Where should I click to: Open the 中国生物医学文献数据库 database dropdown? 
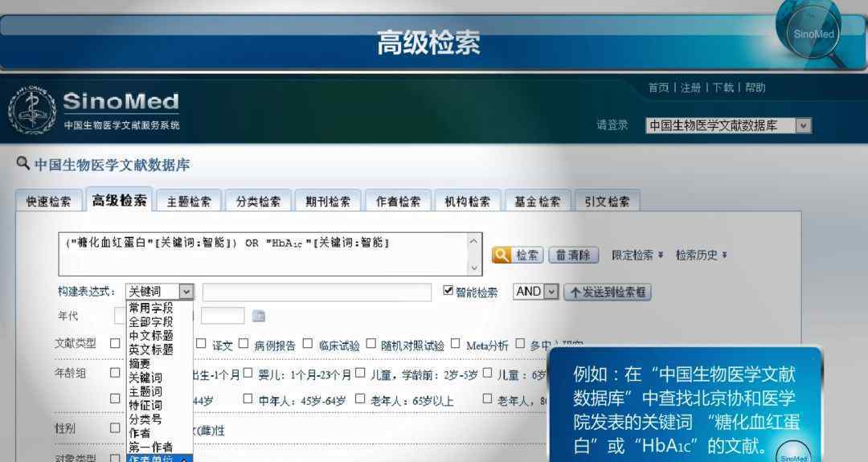pyautogui.click(x=728, y=125)
